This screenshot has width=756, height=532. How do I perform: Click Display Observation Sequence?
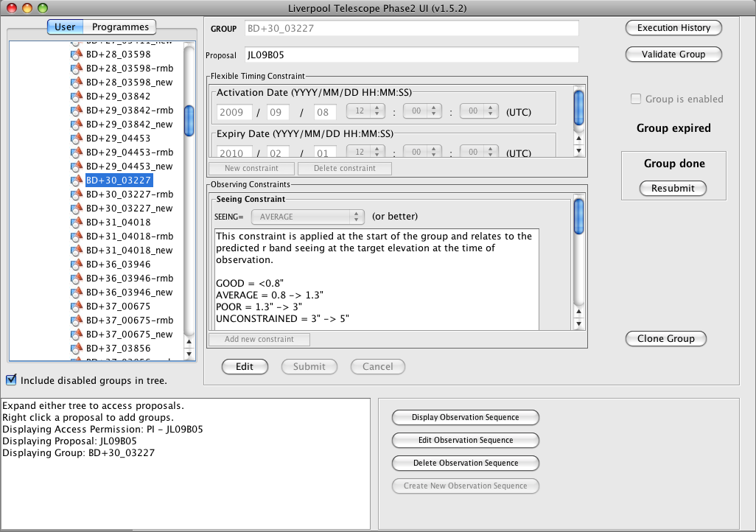pos(465,417)
